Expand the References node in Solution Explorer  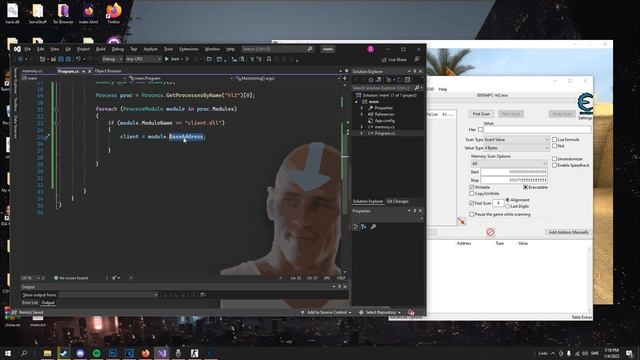pyautogui.click(x=362, y=114)
